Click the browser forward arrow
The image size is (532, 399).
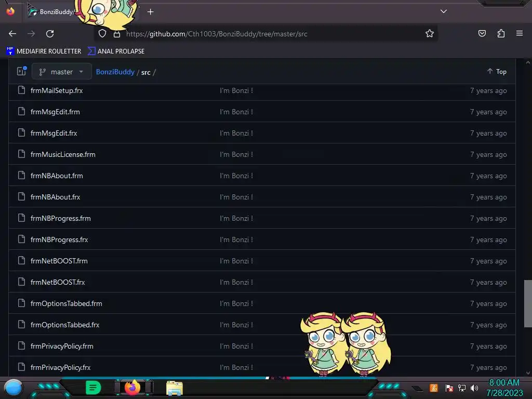[x=31, y=34]
